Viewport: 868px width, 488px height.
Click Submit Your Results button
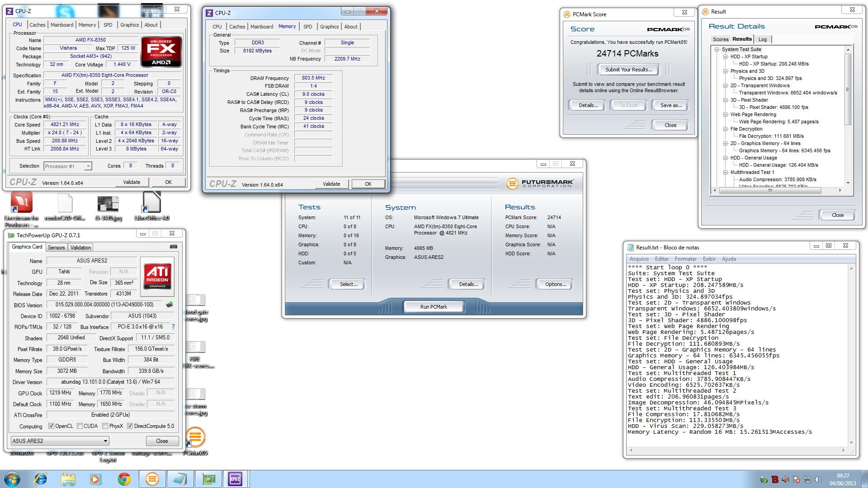click(628, 70)
